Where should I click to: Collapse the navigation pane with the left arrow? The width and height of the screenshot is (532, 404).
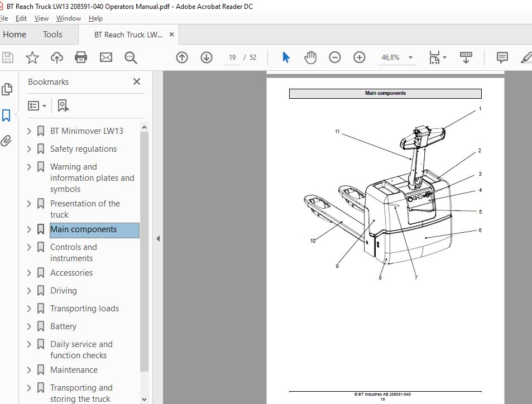158,238
